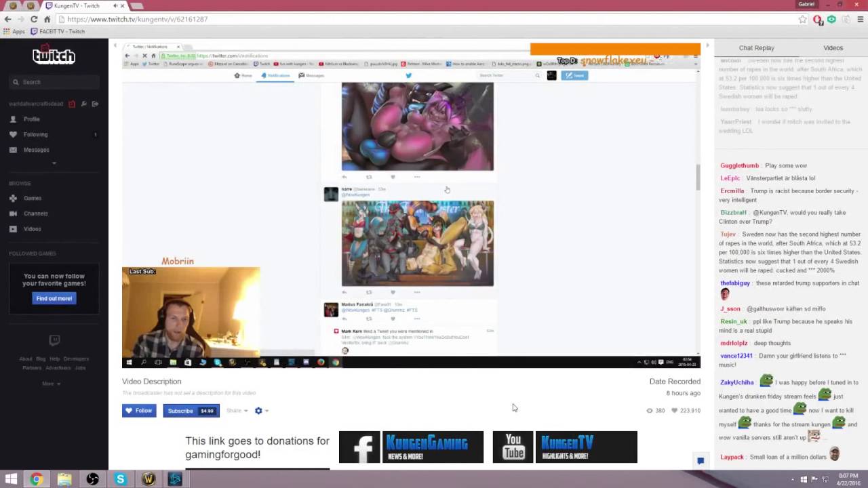Open the KungenTV highlights banner
Viewport: 868px width, 488px height.
pyautogui.click(x=587, y=447)
